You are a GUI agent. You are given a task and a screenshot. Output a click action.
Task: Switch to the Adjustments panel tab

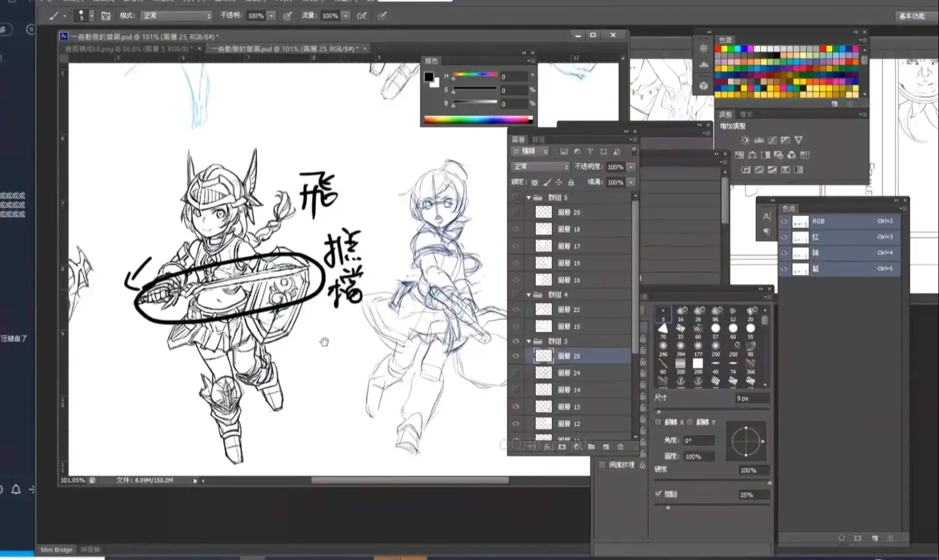click(726, 114)
